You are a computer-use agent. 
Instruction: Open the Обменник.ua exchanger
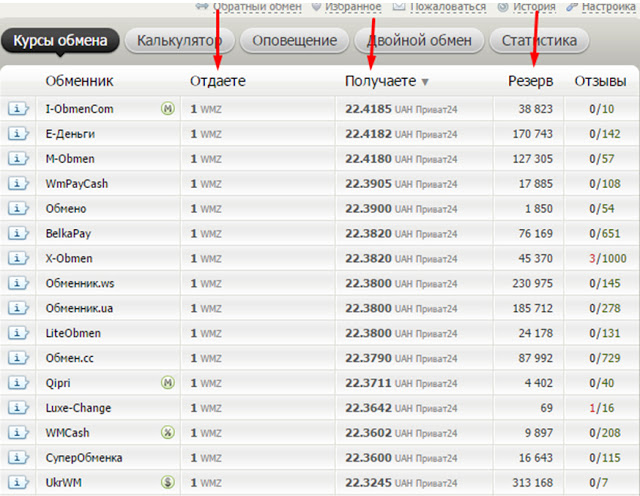(x=79, y=308)
